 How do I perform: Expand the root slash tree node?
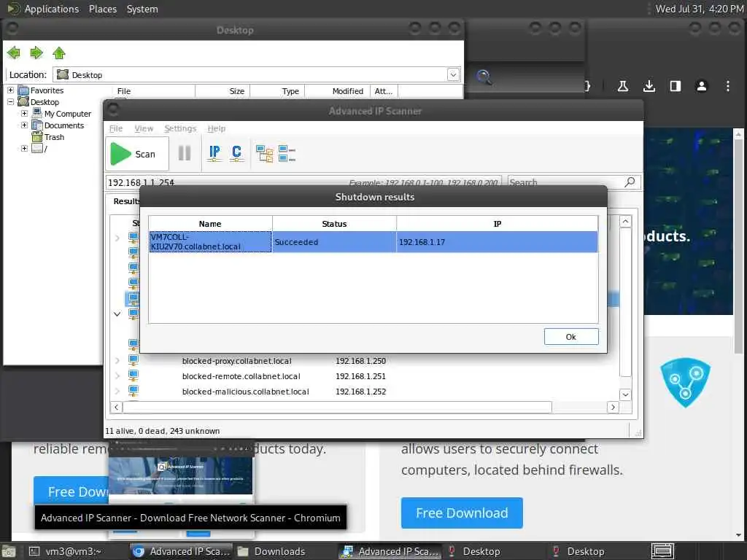coord(24,149)
